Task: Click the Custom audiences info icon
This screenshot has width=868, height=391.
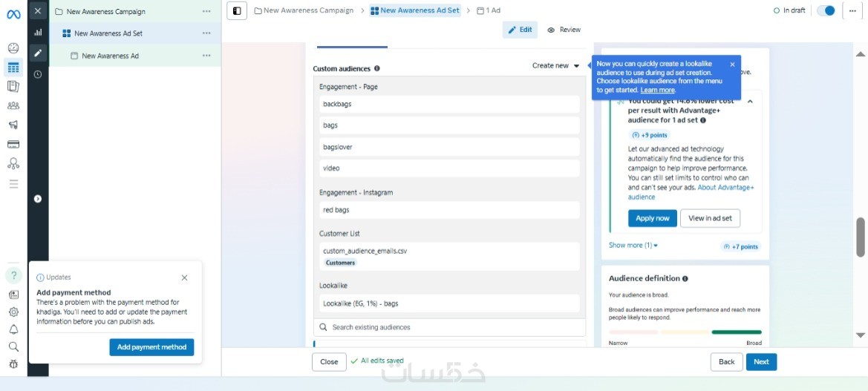Action: pos(377,68)
